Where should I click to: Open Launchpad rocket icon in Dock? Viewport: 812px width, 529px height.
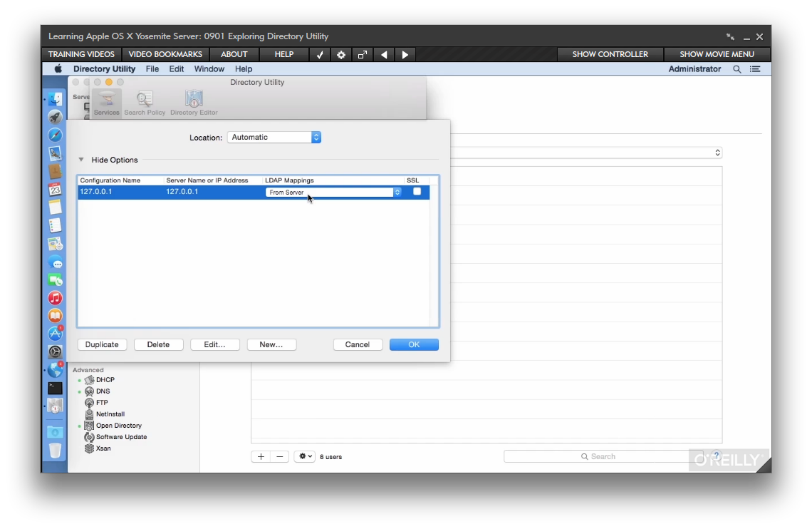pos(55,117)
